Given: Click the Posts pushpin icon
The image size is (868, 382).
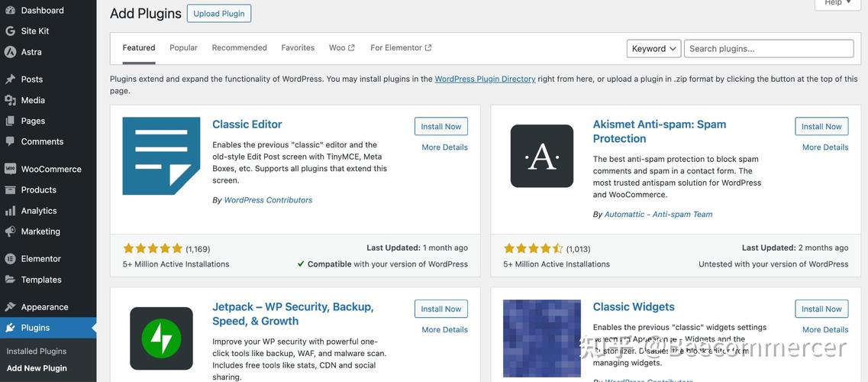Looking at the screenshot, I should point(10,79).
